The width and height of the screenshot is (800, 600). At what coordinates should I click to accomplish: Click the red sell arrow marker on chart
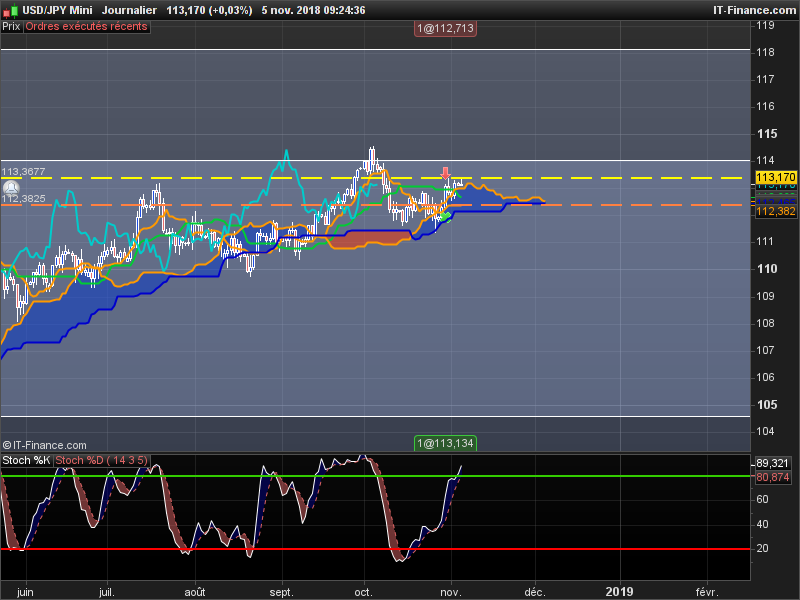coord(445,173)
